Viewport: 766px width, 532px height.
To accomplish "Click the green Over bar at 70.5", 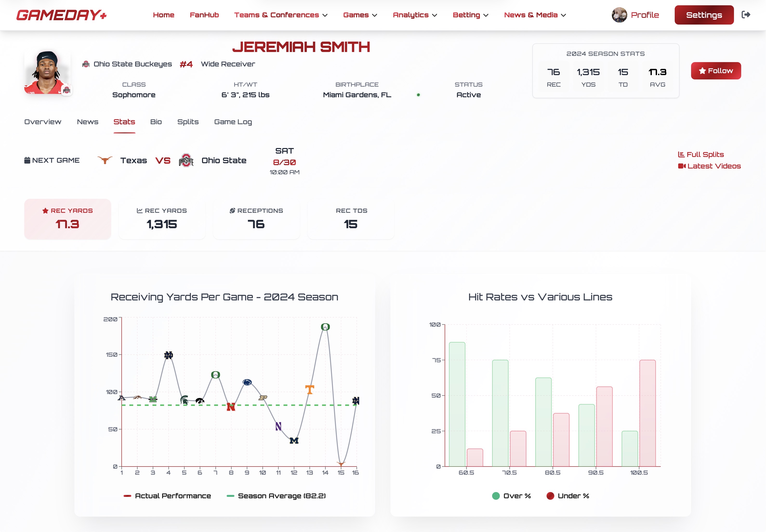I will tap(500, 413).
